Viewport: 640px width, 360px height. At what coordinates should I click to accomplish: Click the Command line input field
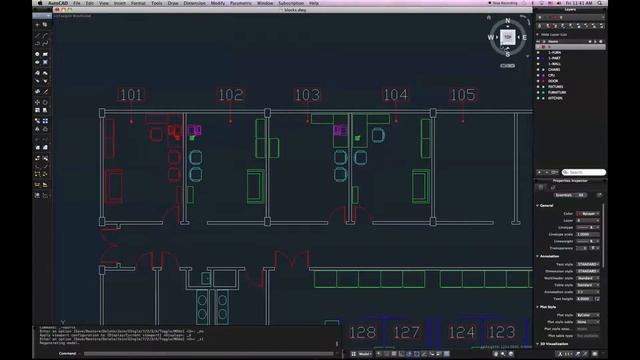pyautogui.click(x=208, y=354)
